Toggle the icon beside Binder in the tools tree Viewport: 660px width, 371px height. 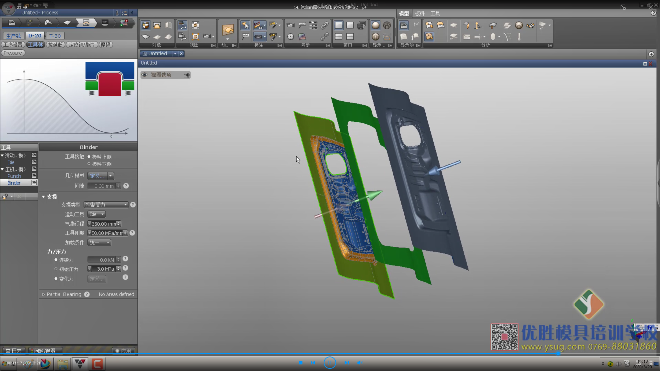pyautogui.click(x=34, y=183)
